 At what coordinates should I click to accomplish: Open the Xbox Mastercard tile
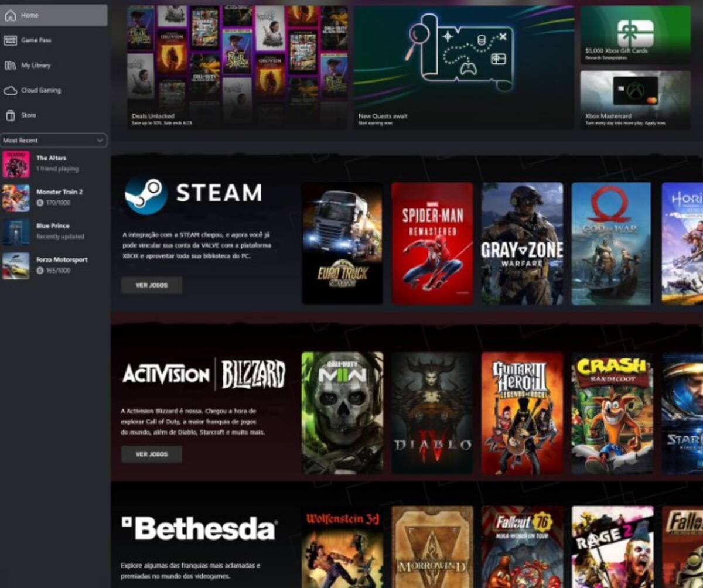(636, 100)
